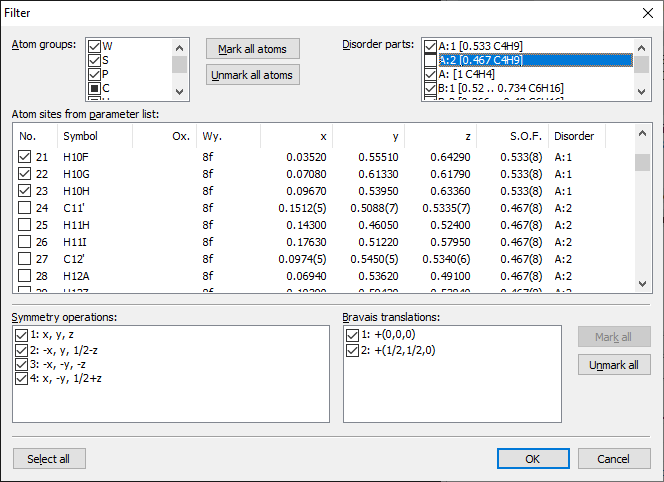Image resolution: width=664 pixels, height=482 pixels.
Task: Click the Mark all atoms button
Action: click(253, 49)
